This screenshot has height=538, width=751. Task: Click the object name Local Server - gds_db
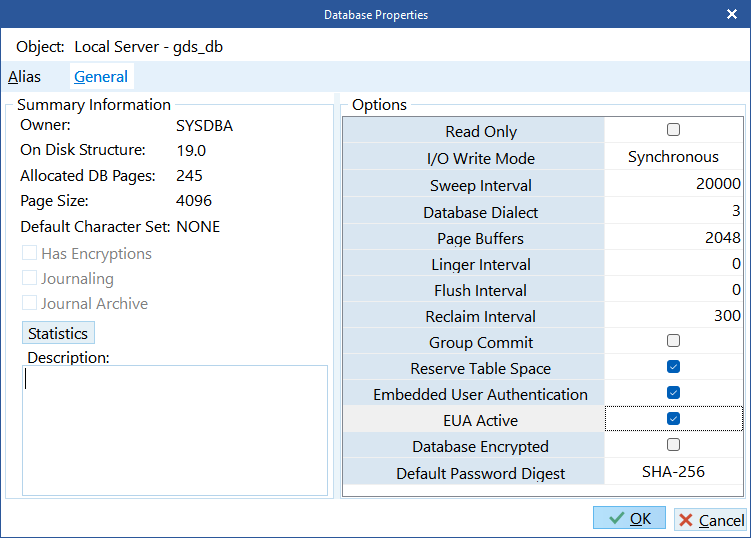tap(148, 47)
